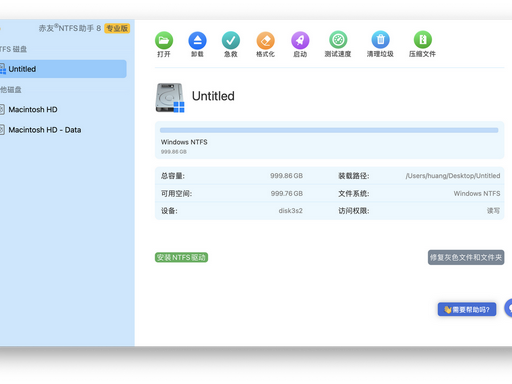Click the 压缩文件 compress files icon
The image size is (512, 384).
pos(422,40)
